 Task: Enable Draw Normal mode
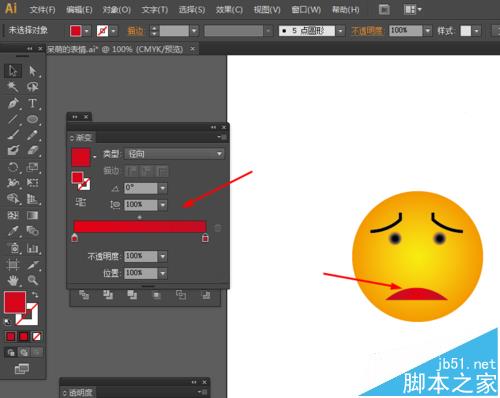pos(11,352)
